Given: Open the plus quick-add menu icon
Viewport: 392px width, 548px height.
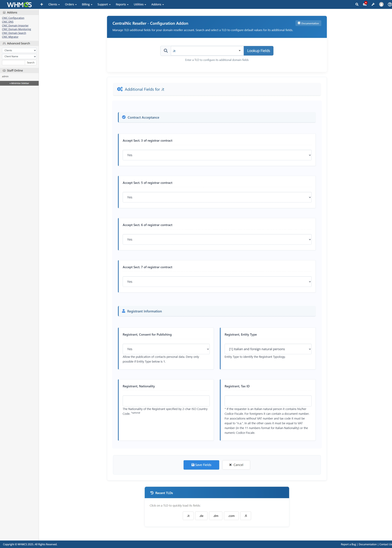Looking at the screenshot, I should [42, 4].
